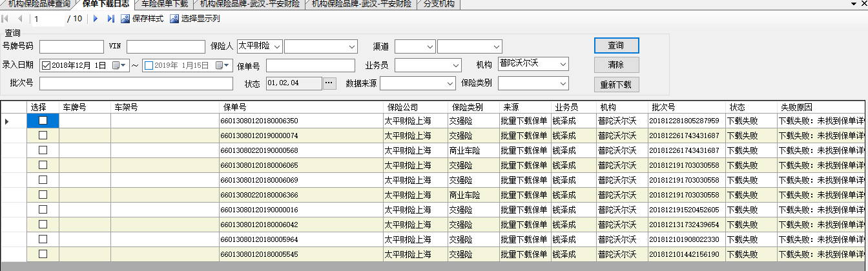Select batch number cell 201812131732439654
Viewport: 868px width, 271px height.
(687, 225)
